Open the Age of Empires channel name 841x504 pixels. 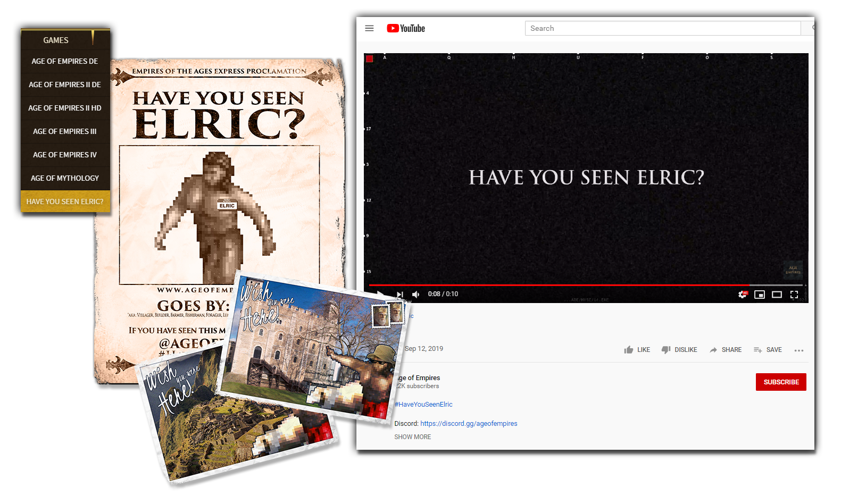click(x=418, y=378)
